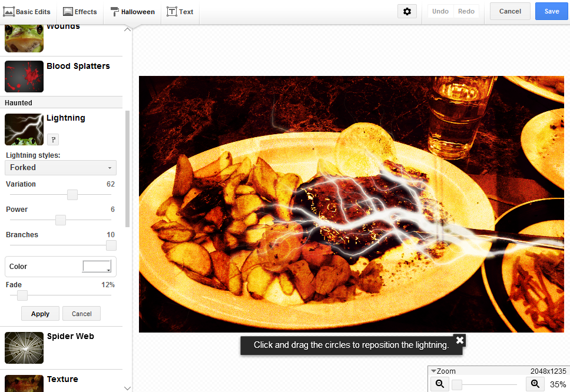Click the Lightning effect title

tap(66, 118)
